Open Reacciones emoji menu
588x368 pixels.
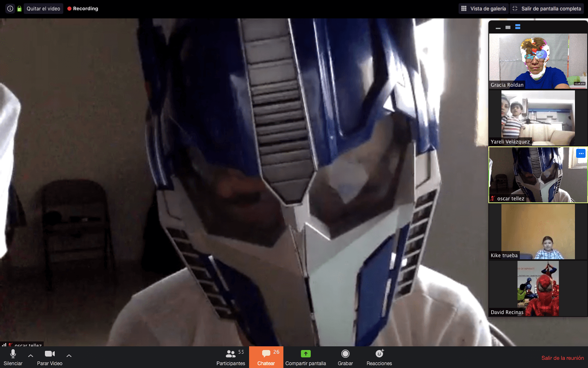tap(379, 357)
